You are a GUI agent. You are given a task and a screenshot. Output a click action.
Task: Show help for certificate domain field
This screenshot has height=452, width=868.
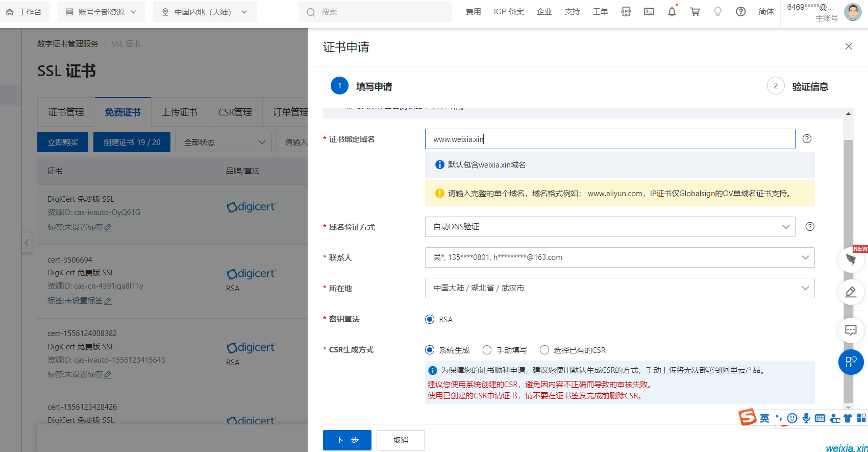(x=807, y=138)
